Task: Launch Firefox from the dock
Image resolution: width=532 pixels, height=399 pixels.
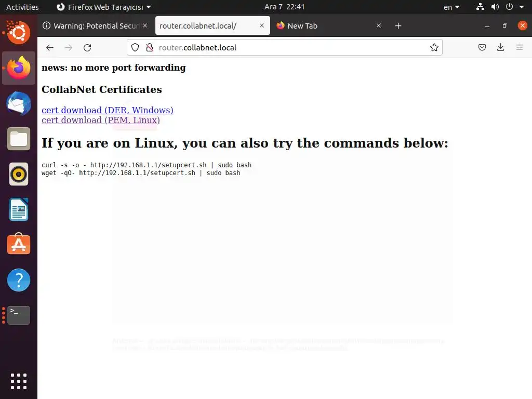Action: (x=19, y=68)
